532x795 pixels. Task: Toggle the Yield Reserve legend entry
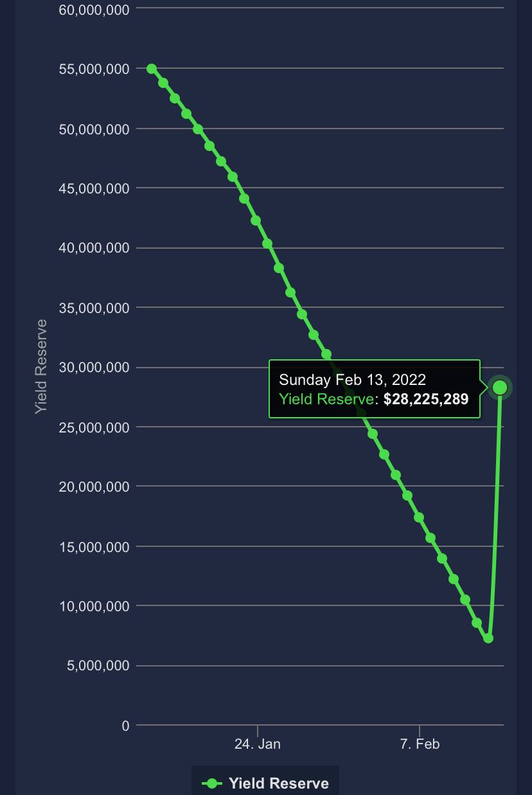(x=265, y=783)
